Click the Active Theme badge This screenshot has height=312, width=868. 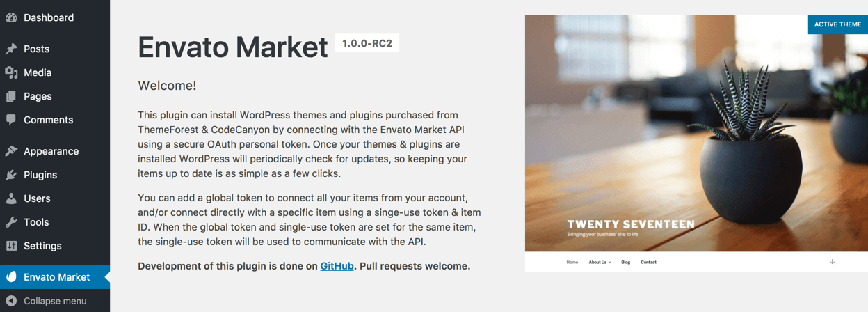(x=837, y=24)
